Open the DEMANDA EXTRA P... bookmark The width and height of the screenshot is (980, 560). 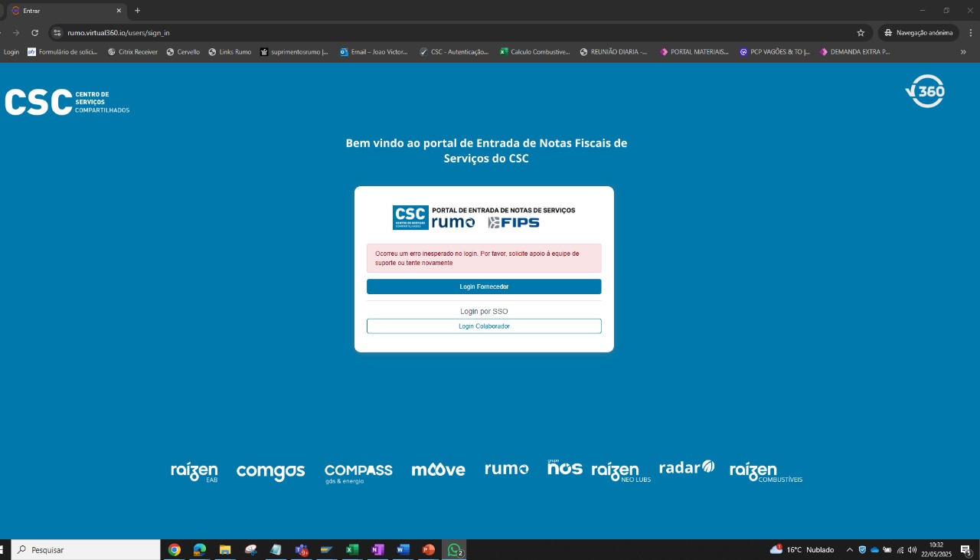855,52
